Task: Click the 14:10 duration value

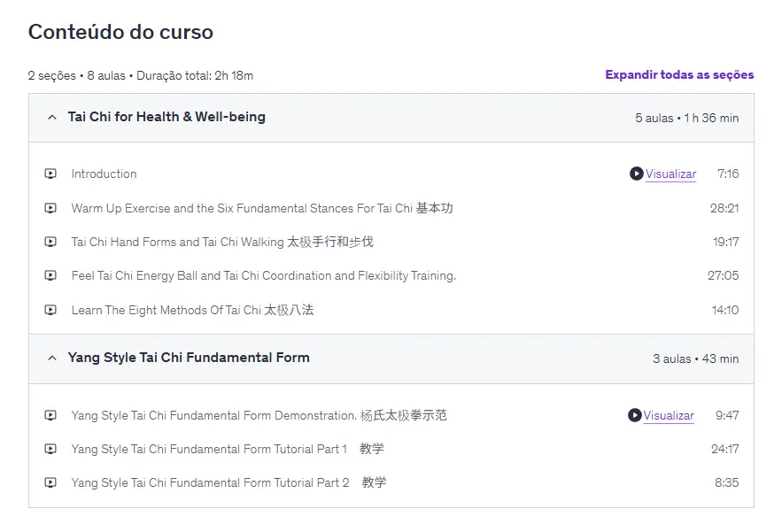Action: click(725, 310)
